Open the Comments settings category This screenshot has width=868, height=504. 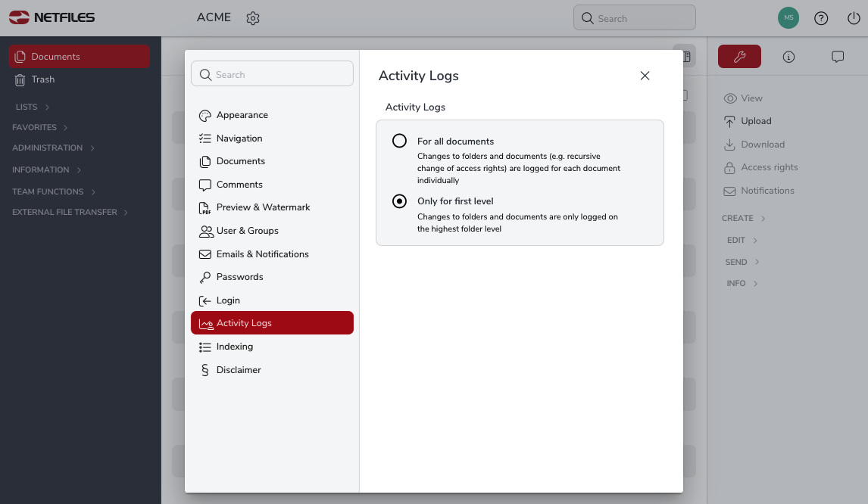pos(272,184)
